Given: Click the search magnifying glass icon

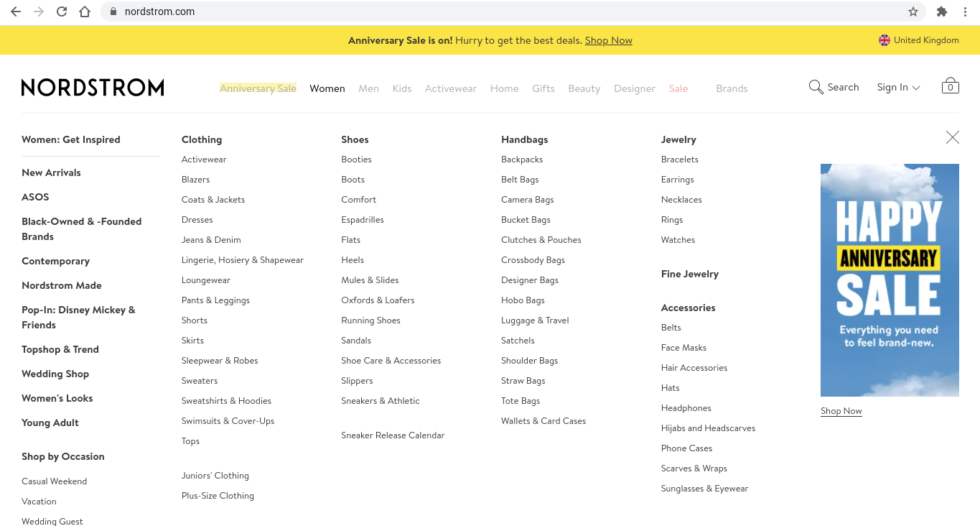Looking at the screenshot, I should point(816,87).
